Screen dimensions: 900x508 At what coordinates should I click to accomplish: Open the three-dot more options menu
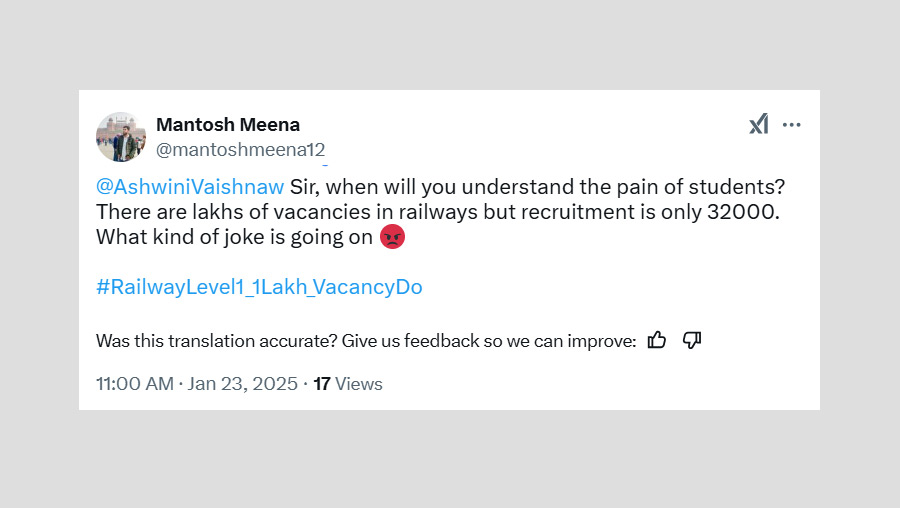(792, 125)
